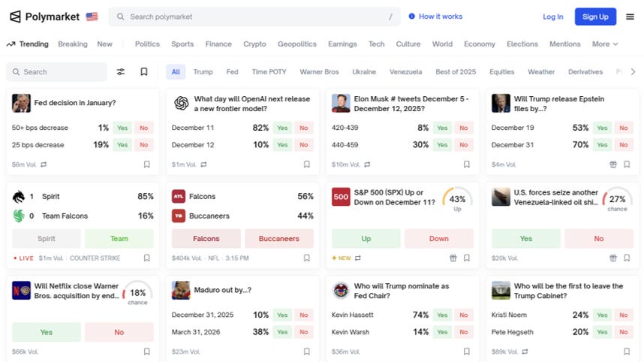Viewport: 644px width, 362px height.
Task: Click the How it works info icon link
Action: tap(435, 17)
